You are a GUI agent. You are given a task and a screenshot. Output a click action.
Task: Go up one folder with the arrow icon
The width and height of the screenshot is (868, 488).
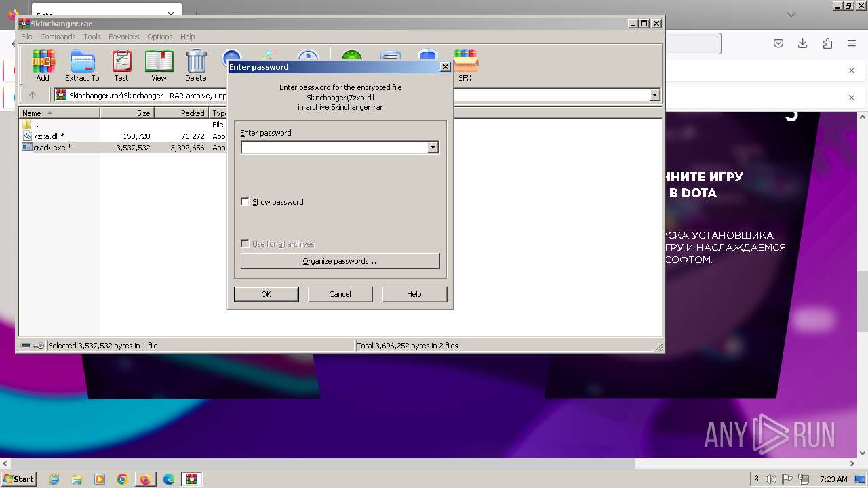32,95
